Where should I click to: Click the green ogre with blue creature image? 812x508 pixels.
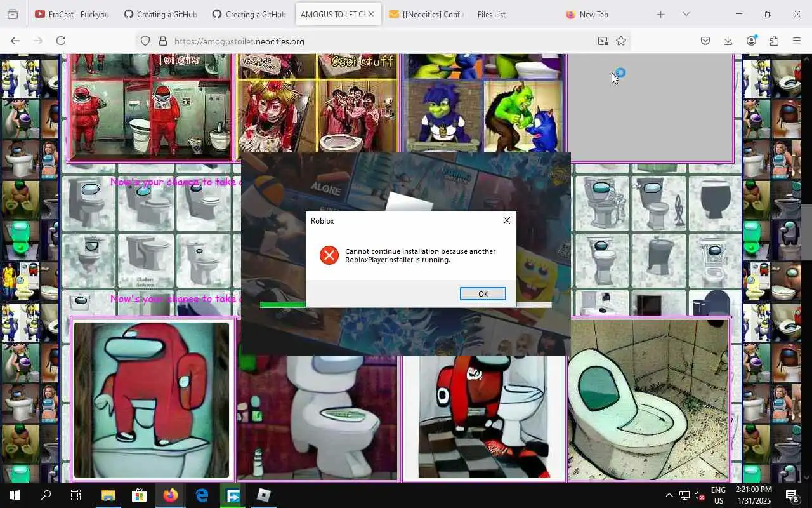(x=523, y=116)
